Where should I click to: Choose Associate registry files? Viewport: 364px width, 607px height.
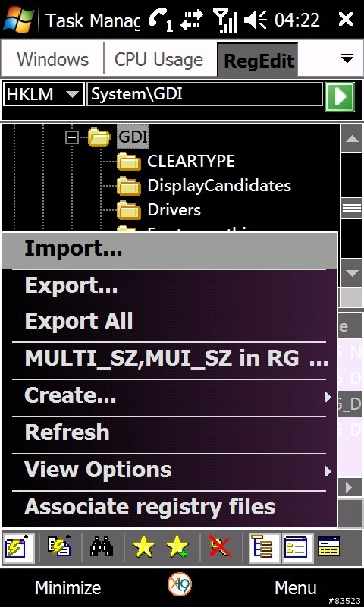click(x=169, y=508)
